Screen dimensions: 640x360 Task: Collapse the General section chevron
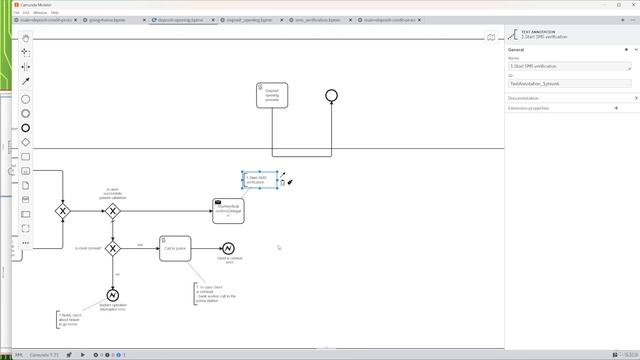point(636,50)
